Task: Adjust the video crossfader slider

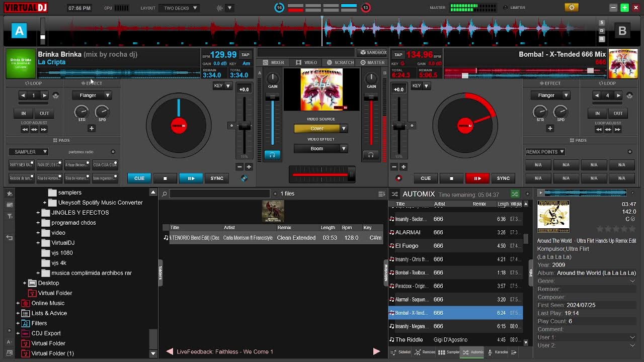Action: coord(321,174)
